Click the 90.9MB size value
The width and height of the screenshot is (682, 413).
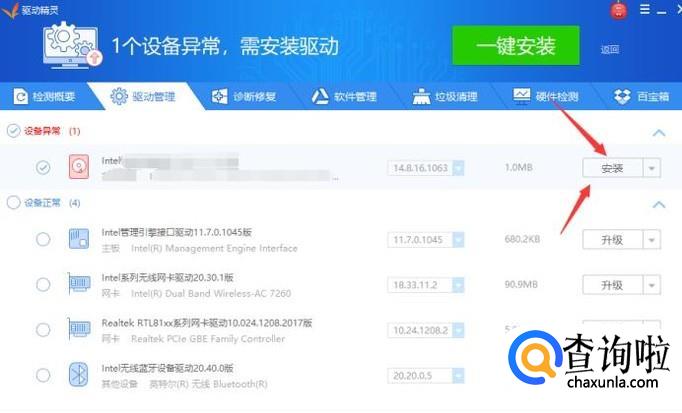[x=521, y=284]
